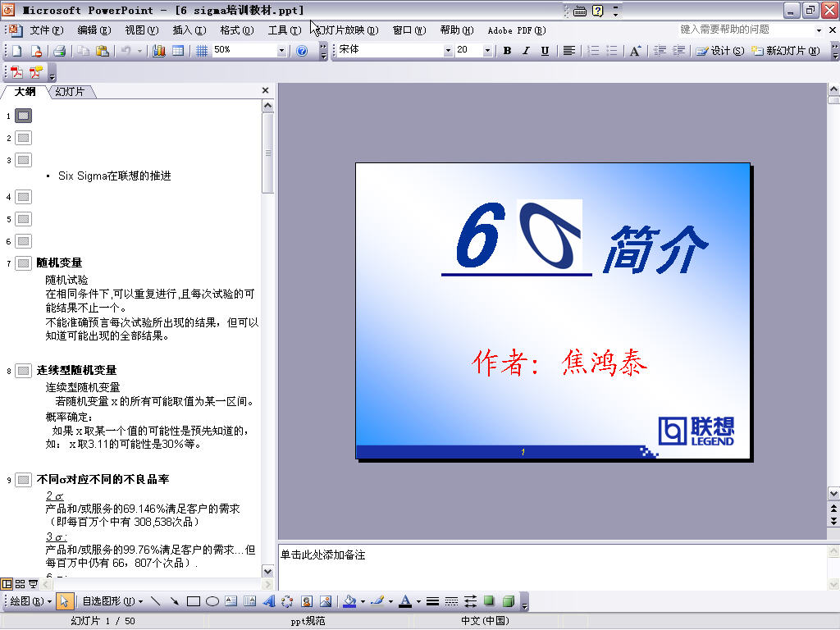Start slide show from current slide
The height and width of the screenshot is (630, 840).
[33, 584]
